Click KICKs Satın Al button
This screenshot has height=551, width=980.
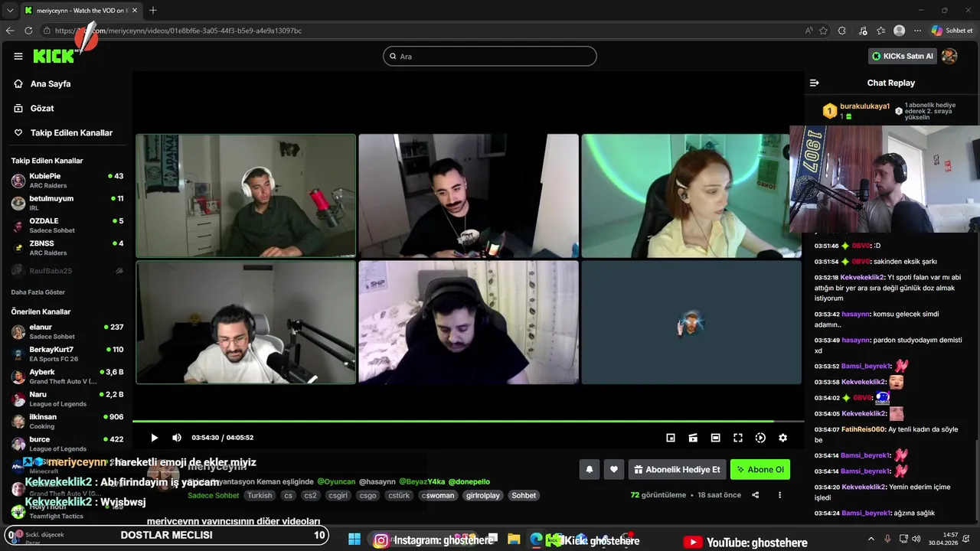point(903,56)
